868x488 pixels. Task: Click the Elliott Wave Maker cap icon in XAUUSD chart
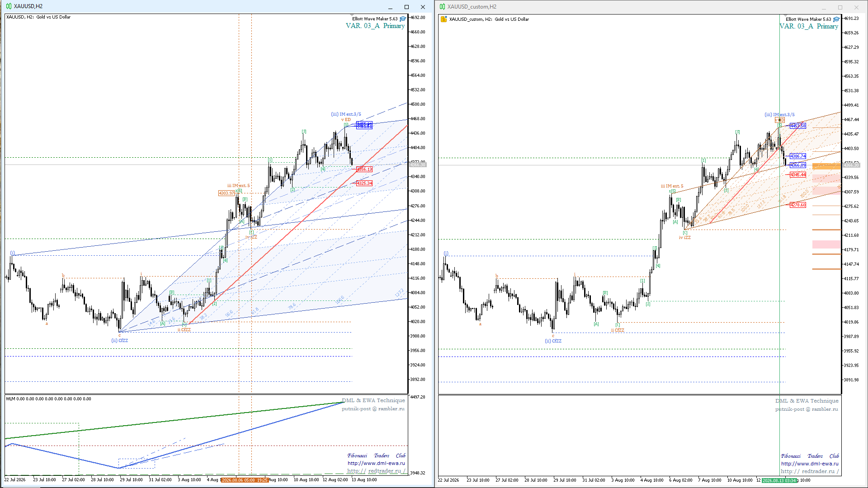[x=403, y=19]
